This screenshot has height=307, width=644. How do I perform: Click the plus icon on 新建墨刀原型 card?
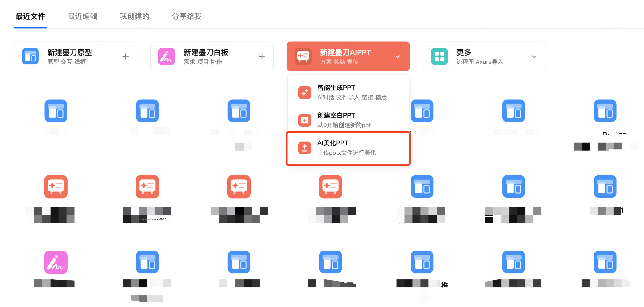click(126, 56)
